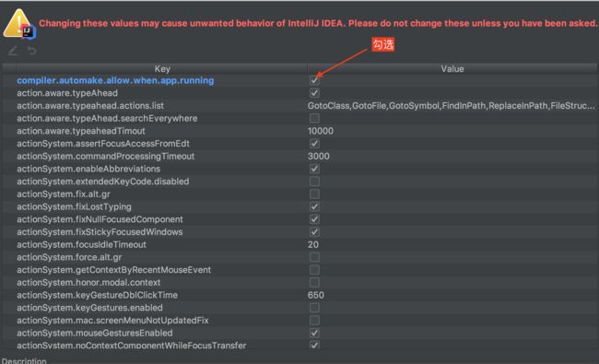Toggle actionSystem.assertFocusAccessFromEdt checkbox

coord(314,143)
